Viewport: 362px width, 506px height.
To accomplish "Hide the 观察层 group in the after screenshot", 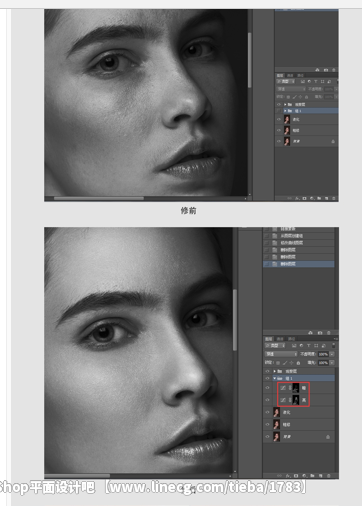I will pos(267,371).
